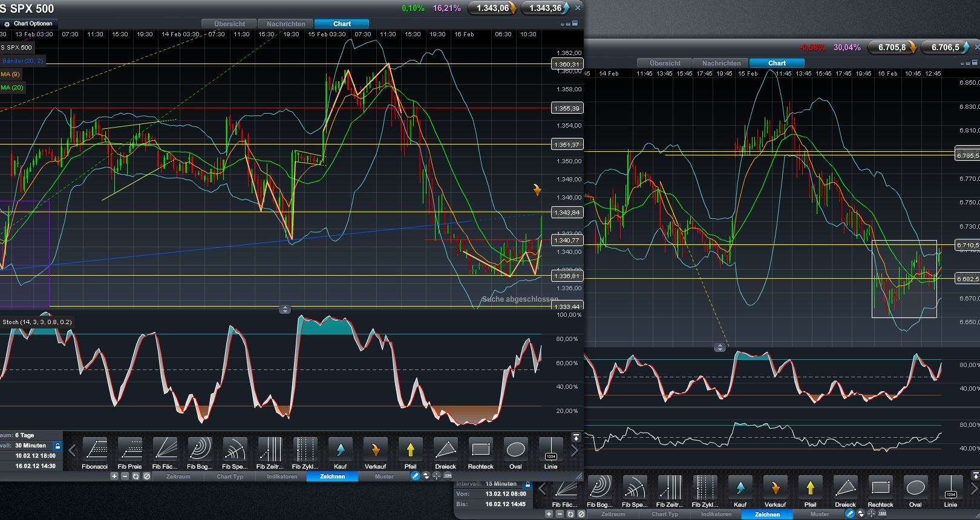Switch to the Nachrichten tab in SPX window
Image resolution: width=980 pixels, height=520 pixels.
tap(286, 24)
